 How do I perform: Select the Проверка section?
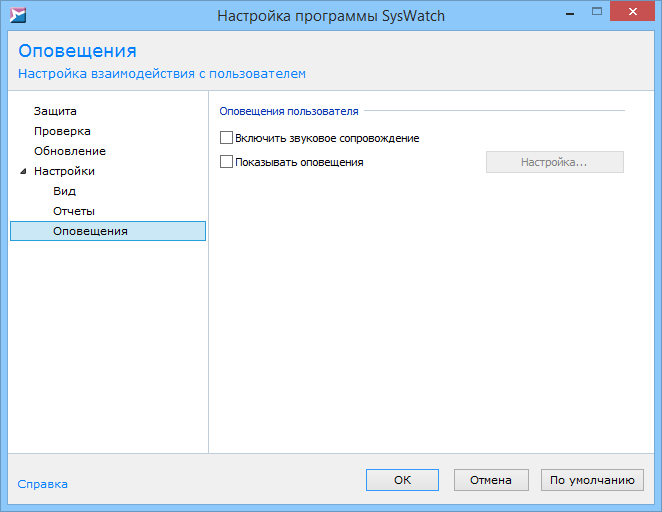pyautogui.click(x=62, y=131)
